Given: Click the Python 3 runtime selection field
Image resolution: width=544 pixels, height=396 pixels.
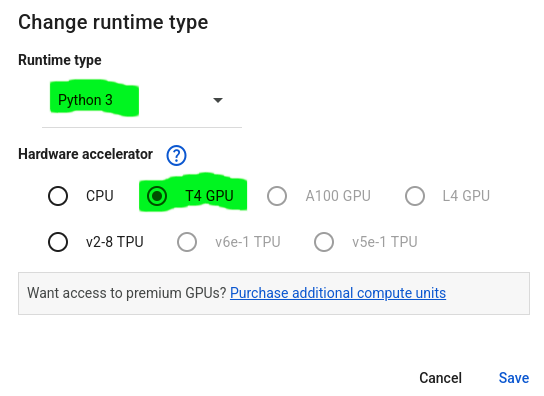Looking at the screenshot, I should [142, 100].
